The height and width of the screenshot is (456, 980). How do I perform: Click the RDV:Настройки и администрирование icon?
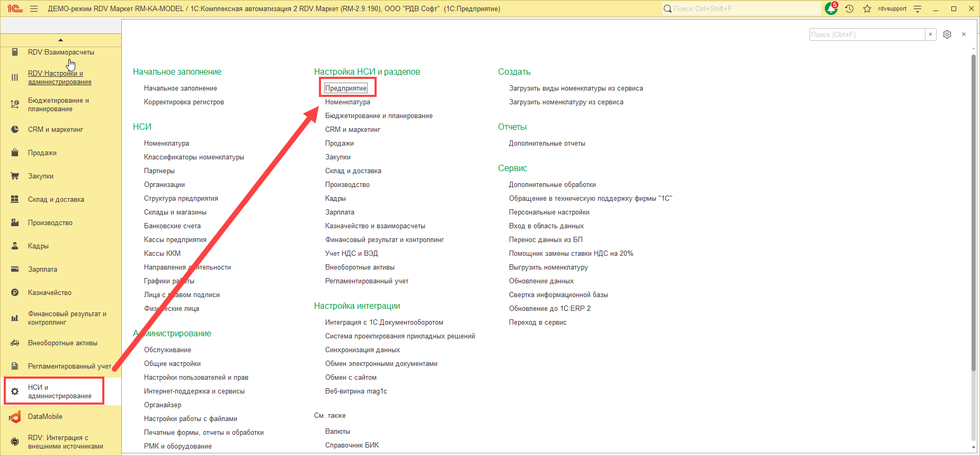(15, 77)
